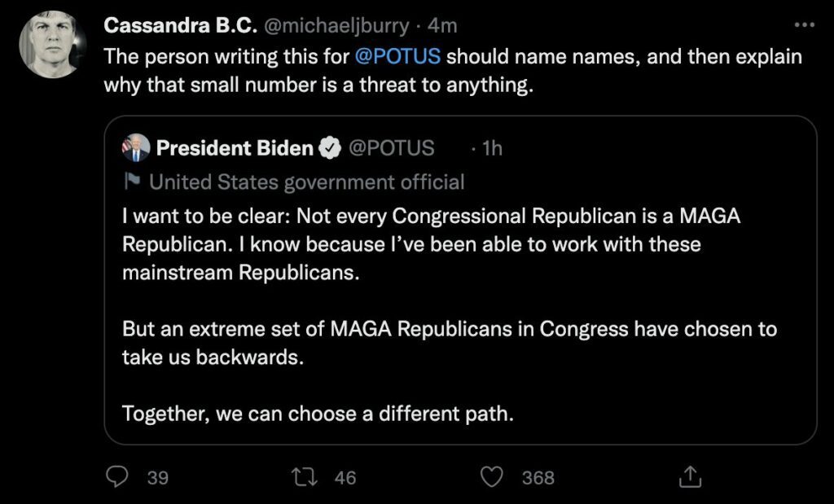Click the 46 retweets count
This screenshot has height=504, width=834.
pos(345,478)
